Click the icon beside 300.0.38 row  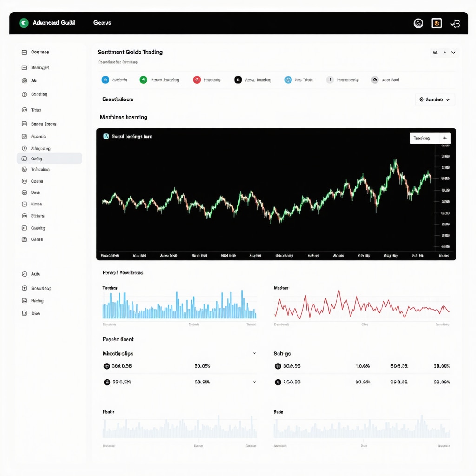click(106, 366)
